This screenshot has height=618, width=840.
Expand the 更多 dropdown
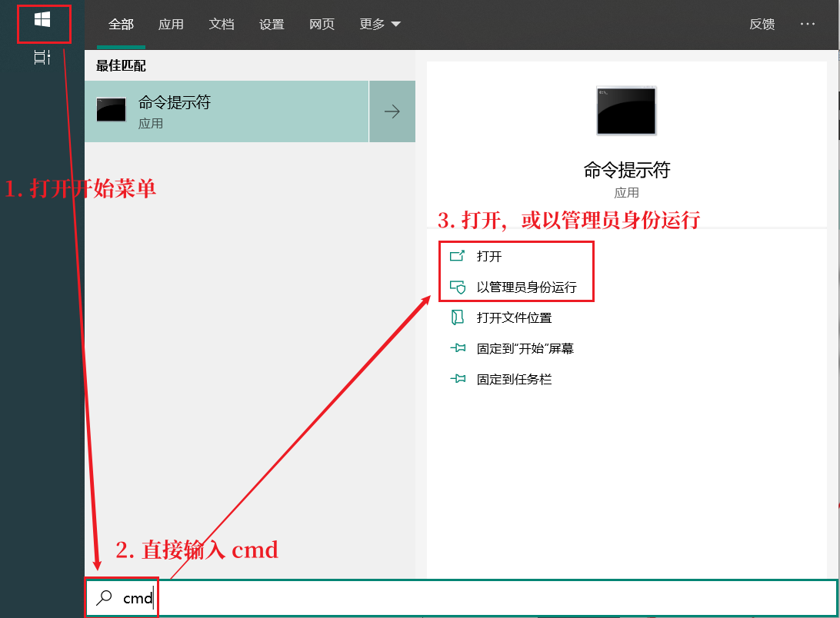[x=380, y=24]
